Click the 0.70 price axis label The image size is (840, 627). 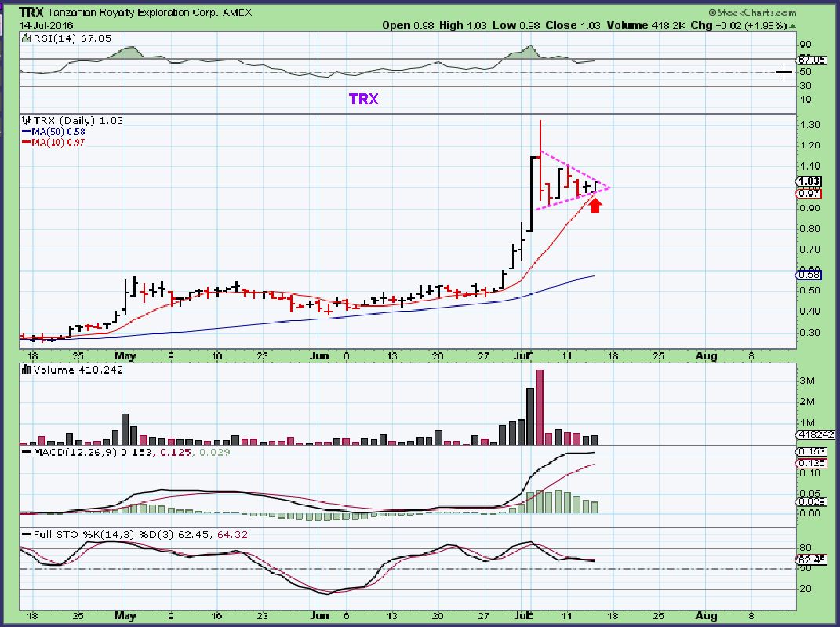[x=810, y=250]
